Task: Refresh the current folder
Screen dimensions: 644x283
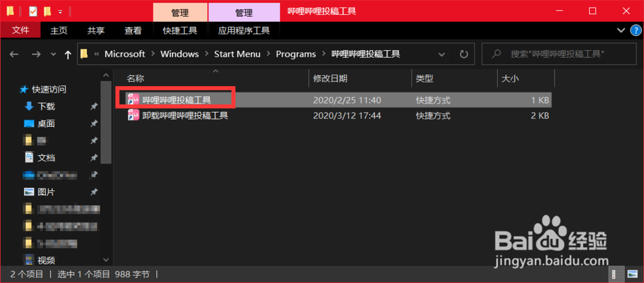Action: (x=464, y=54)
